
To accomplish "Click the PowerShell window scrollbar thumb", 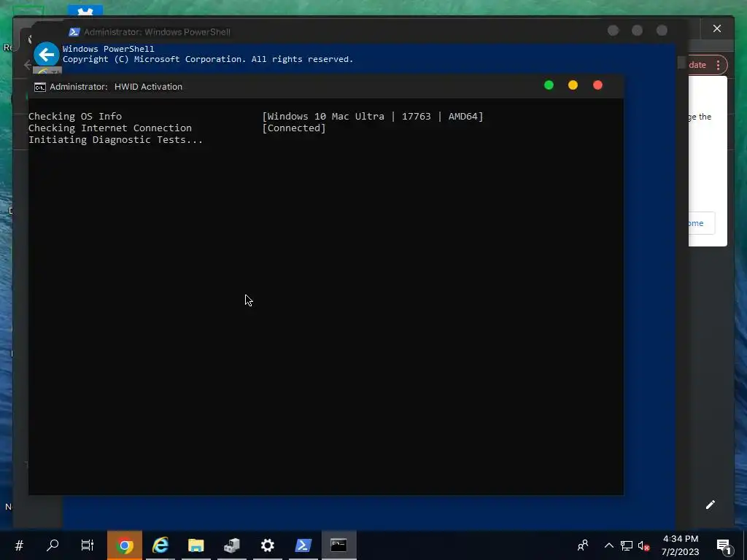I will pyautogui.click(x=681, y=63).
